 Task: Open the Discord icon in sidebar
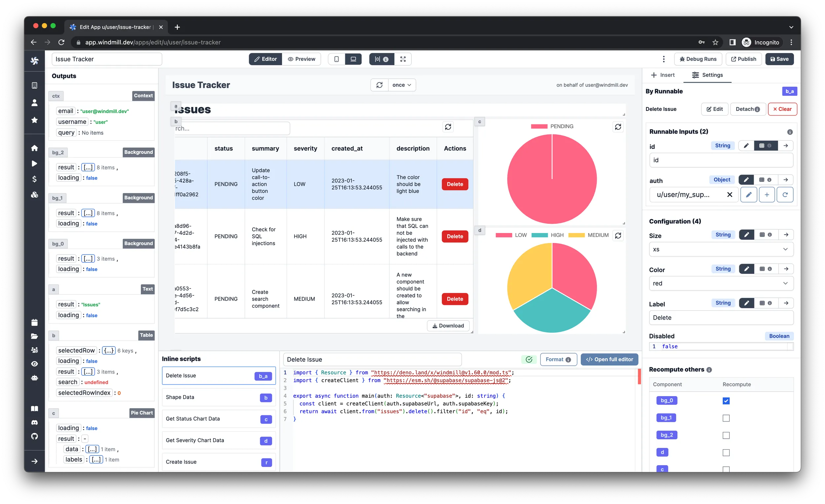point(35,422)
